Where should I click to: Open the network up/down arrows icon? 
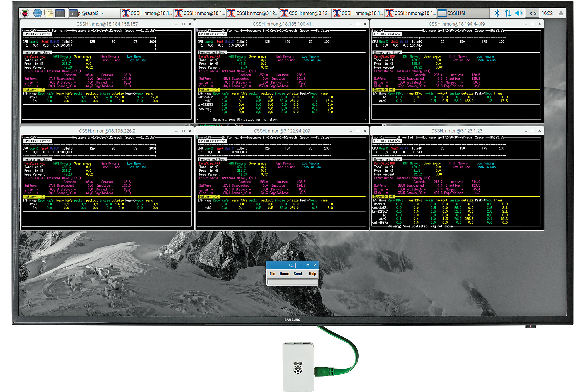coord(508,13)
